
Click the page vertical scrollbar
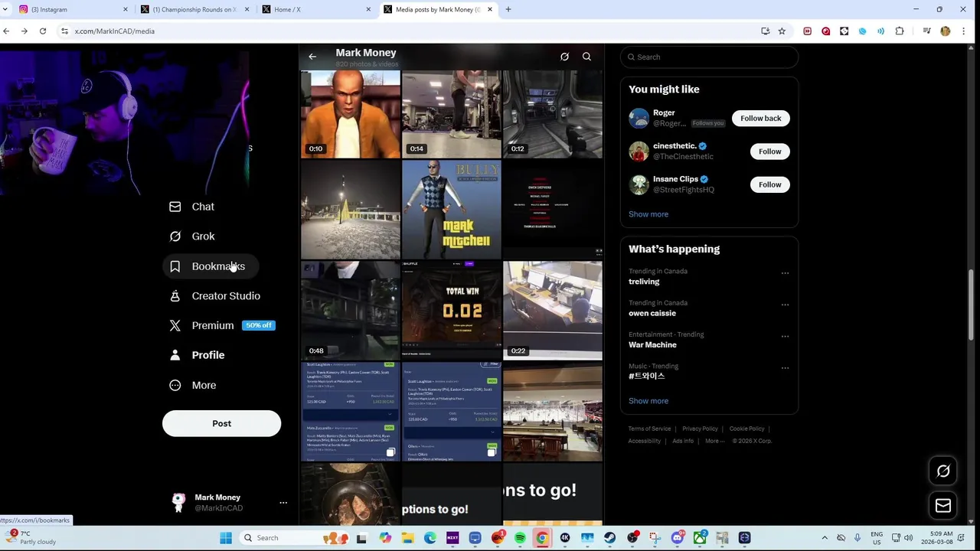[x=971, y=305]
